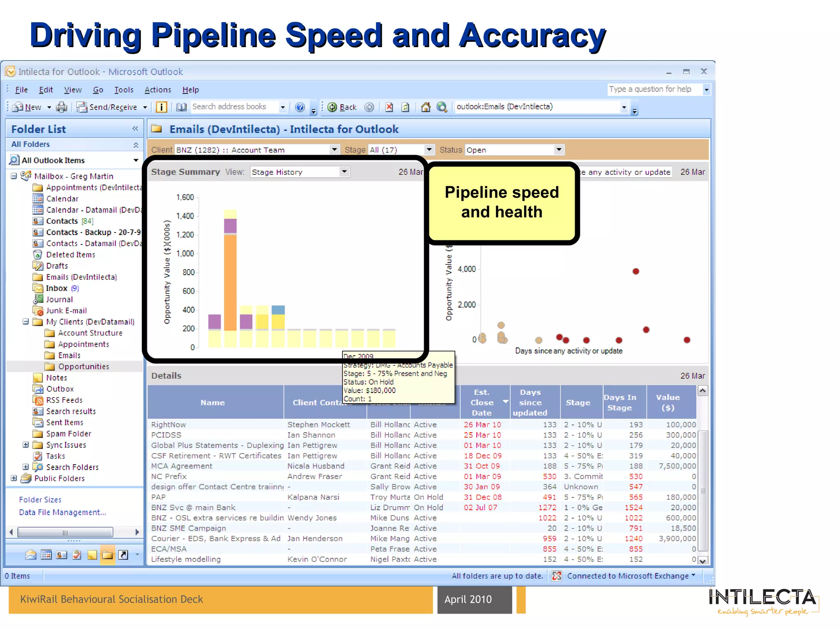
Task: Click the Search the Web globe icon
Action: [x=442, y=107]
